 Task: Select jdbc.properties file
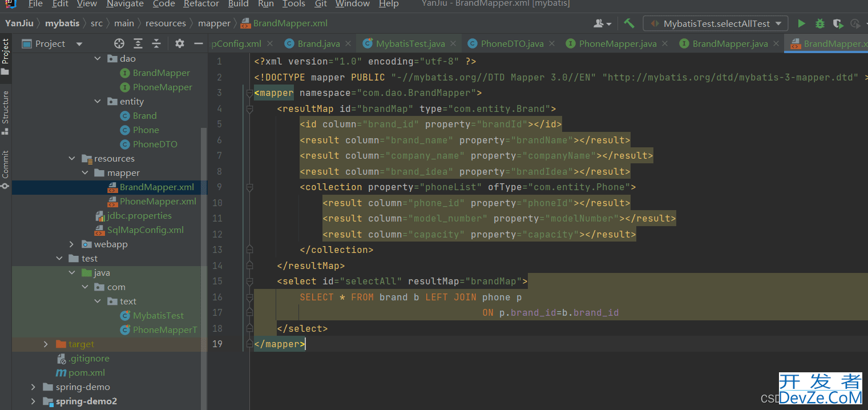click(x=139, y=215)
